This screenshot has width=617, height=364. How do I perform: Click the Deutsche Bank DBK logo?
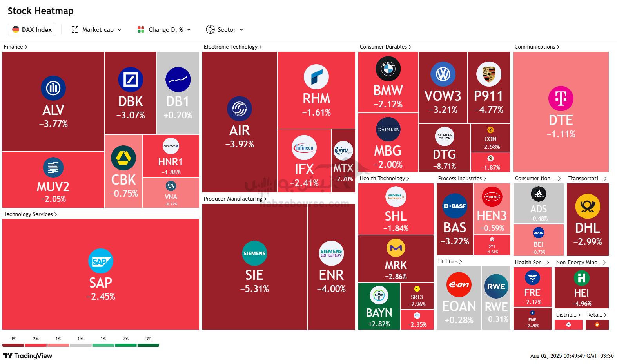(131, 80)
